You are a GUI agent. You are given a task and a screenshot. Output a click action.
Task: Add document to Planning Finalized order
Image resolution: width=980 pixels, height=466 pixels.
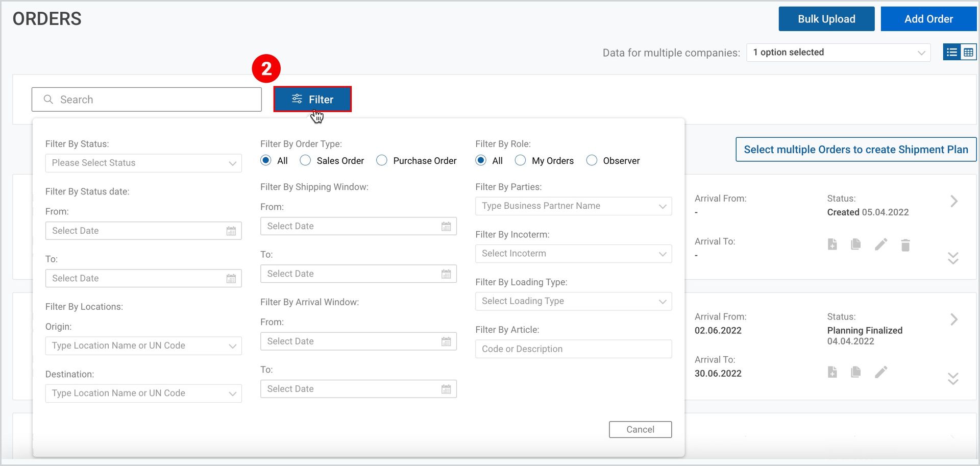click(x=832, y=372)
